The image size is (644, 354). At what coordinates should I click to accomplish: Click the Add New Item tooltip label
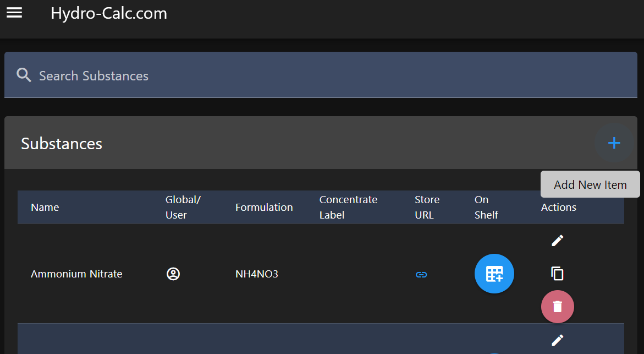point(590,184)
